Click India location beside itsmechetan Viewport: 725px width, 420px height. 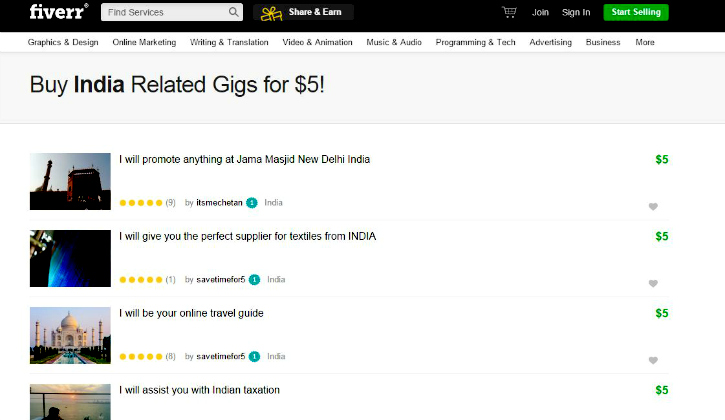click(273, 203)
